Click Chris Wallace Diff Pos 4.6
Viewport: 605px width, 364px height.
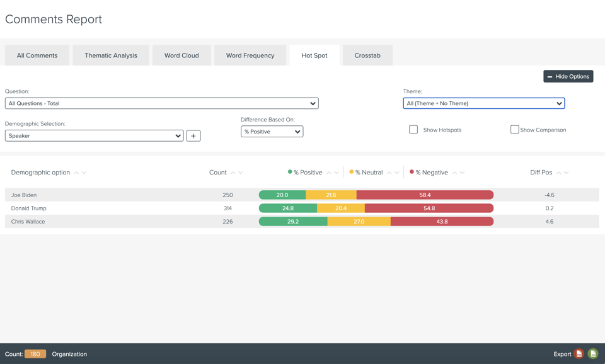[x=550, y=221]
